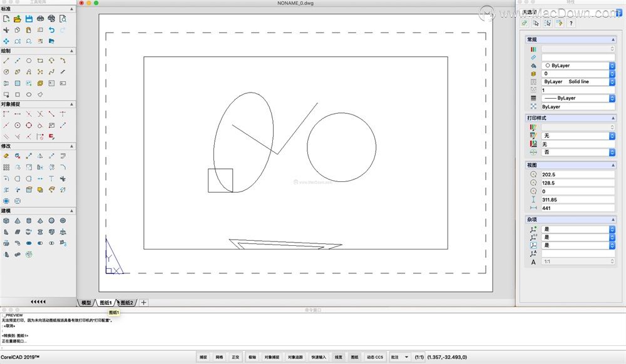The width and height of the screenshot is (626, 364).
Task: Collapse the 标准 toolbar section
Action: [x=72, y=9]
